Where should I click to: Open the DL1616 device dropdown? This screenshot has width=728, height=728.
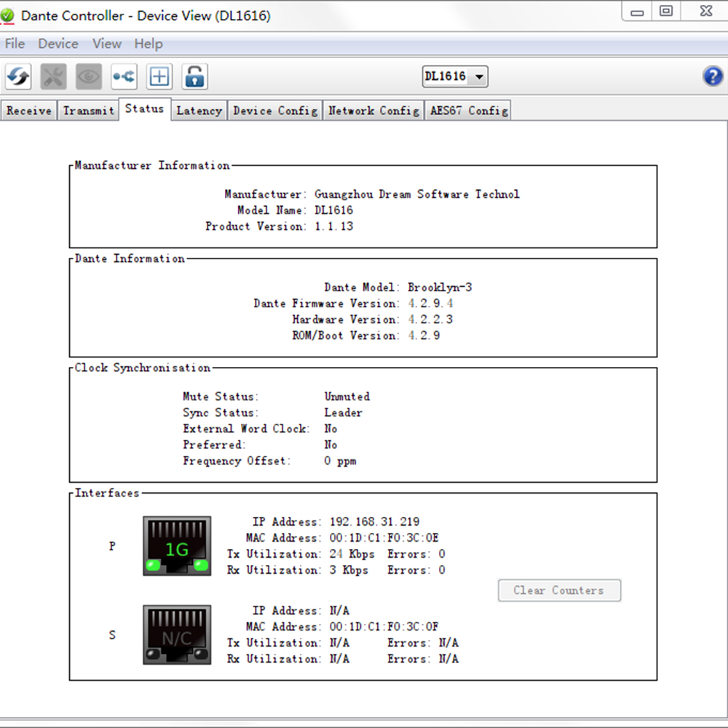click(x=454, y=76)
